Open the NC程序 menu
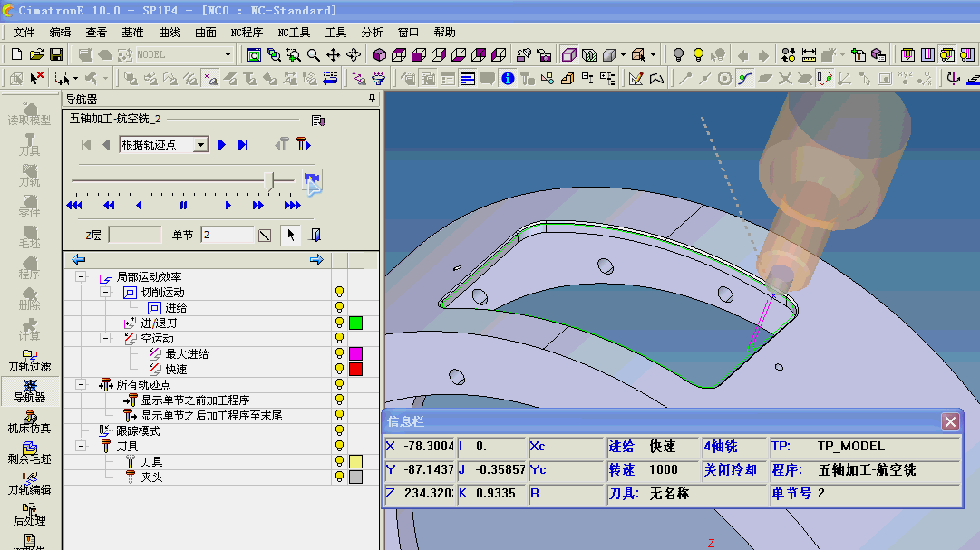 tap(247, 33)
